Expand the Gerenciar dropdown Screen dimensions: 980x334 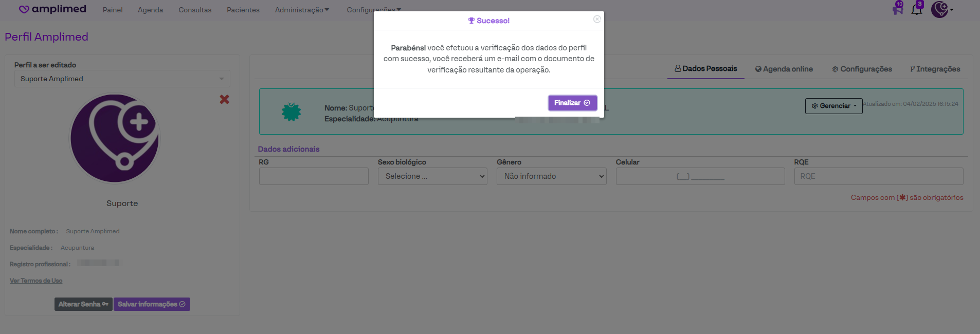(833, 106)
